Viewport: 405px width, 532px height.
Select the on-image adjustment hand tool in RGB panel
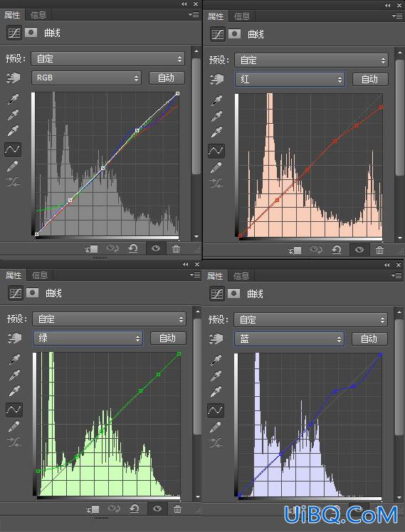click(13, 78)
